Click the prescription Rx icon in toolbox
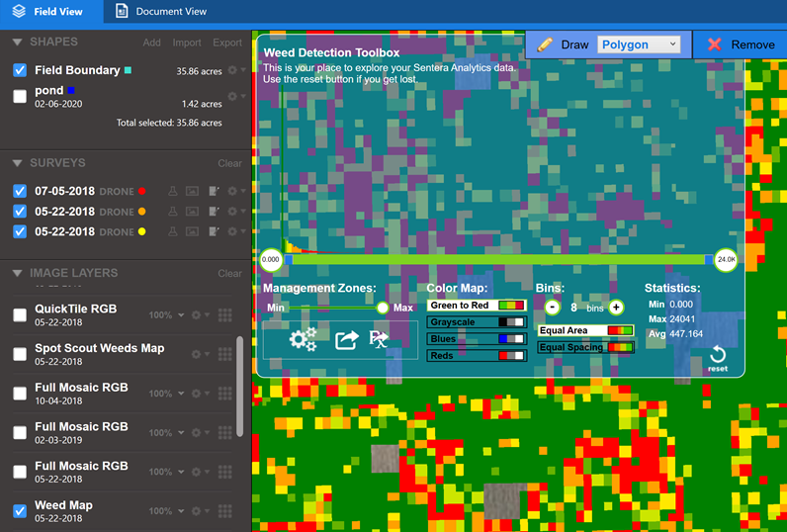787x532 pixels. [x=379, y=339]
